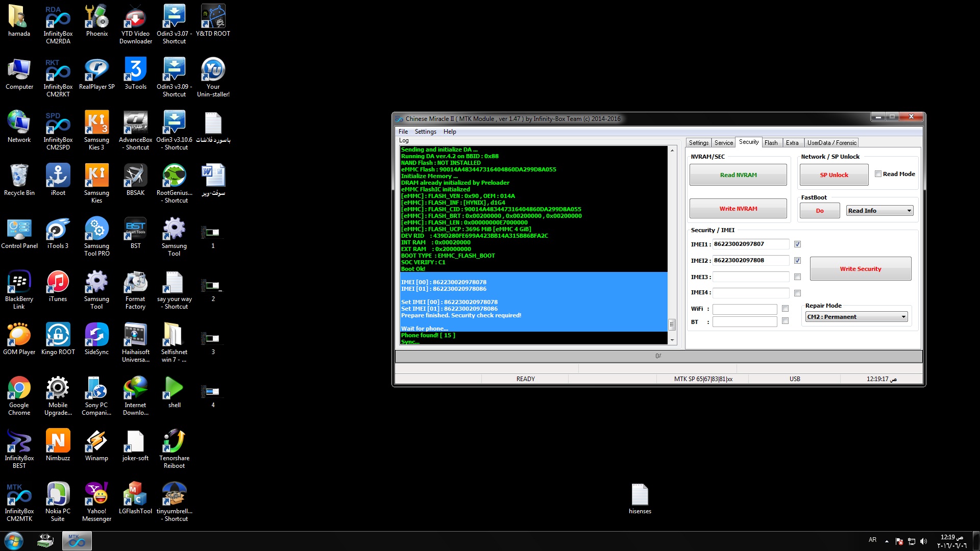This screenshot has width=980, height=551.
Task: Open the 3uTools desktop icon
Action: click(x=136, y=73)
